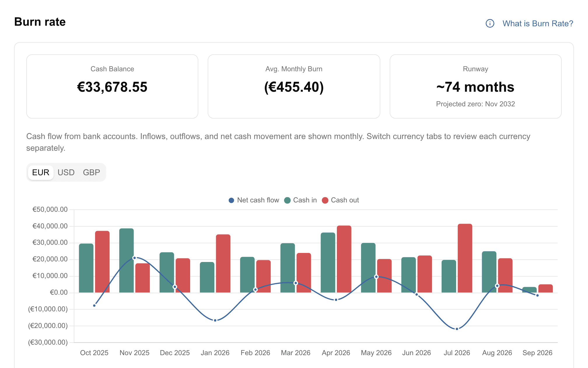Click the (€30,000.00) y-axis label

point(48,342)
